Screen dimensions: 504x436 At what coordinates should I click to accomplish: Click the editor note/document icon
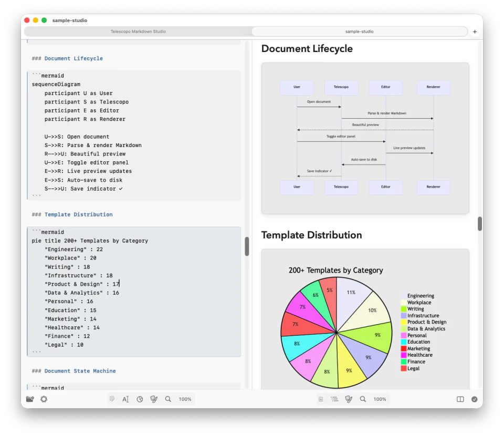(112, 399)
